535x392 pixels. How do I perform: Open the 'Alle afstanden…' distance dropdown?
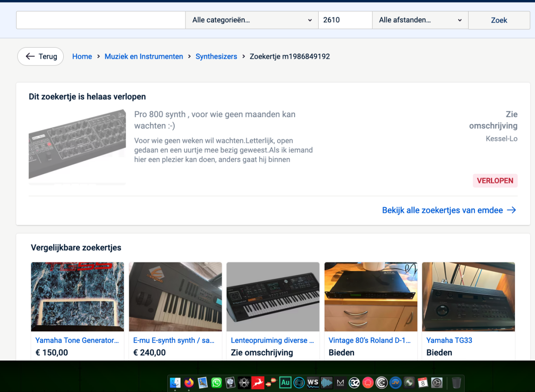(420, 20)
